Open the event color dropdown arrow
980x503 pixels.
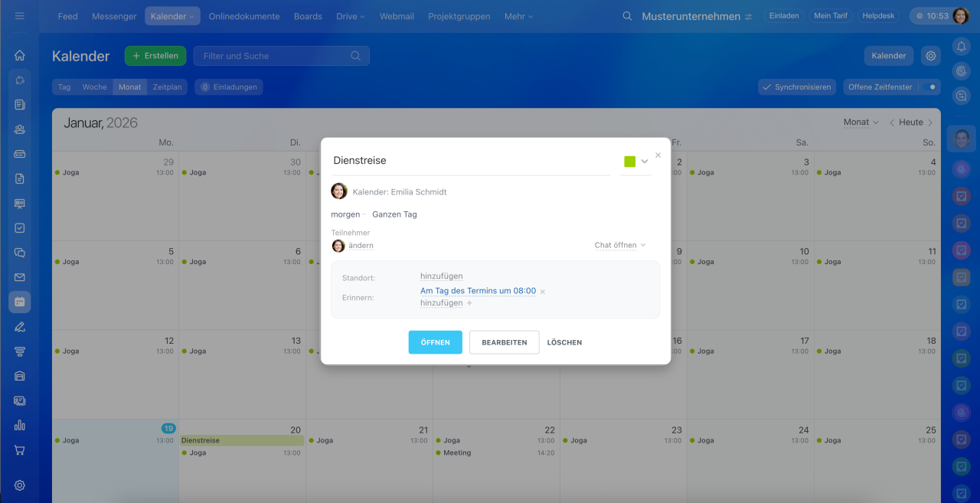pos(645,162)
